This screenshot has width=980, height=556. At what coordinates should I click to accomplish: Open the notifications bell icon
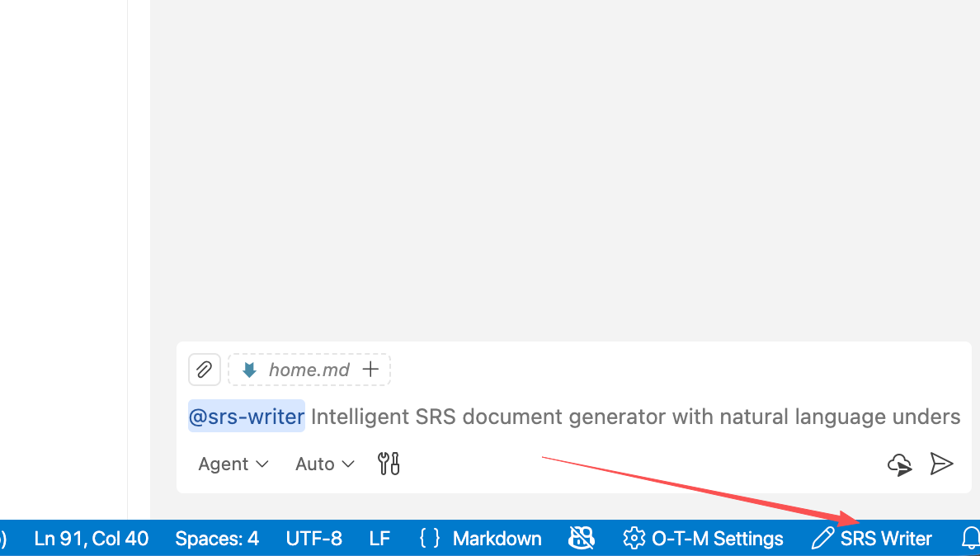pyautogui.click(x=970, y=538)
